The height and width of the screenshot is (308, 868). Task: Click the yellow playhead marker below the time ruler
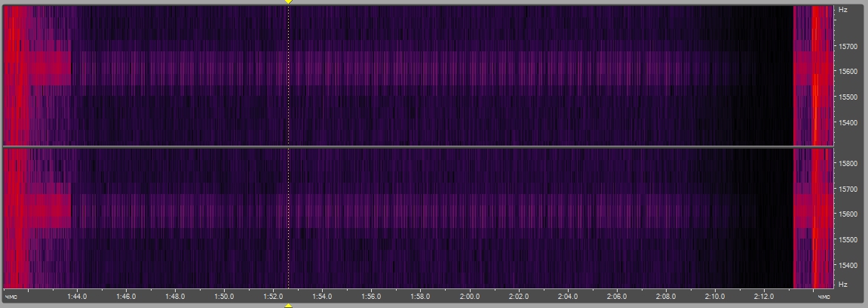click(x=288, y=305)
